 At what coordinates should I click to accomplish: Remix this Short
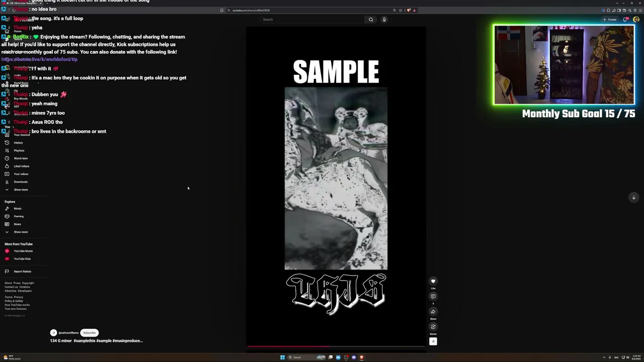[x=433, y=327]
